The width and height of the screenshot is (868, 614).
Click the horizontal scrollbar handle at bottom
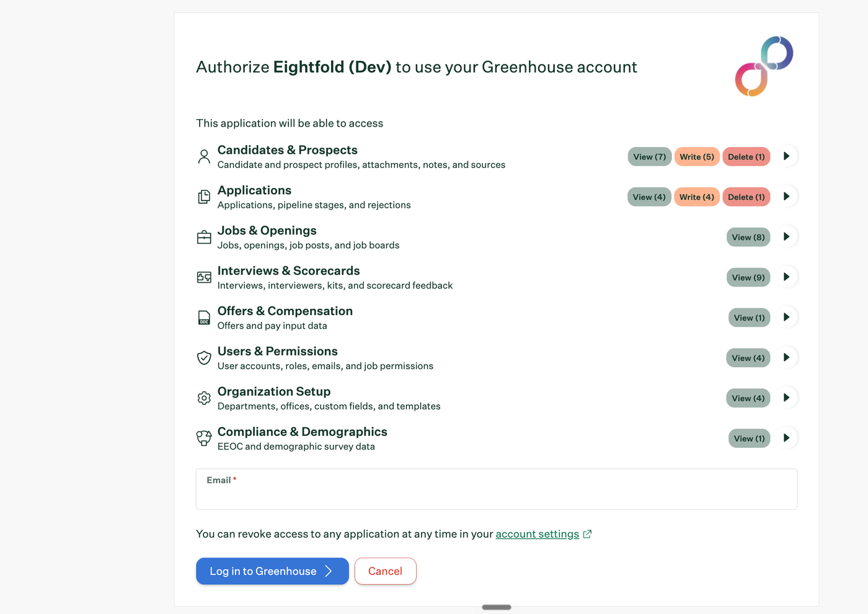pos(497,607)
